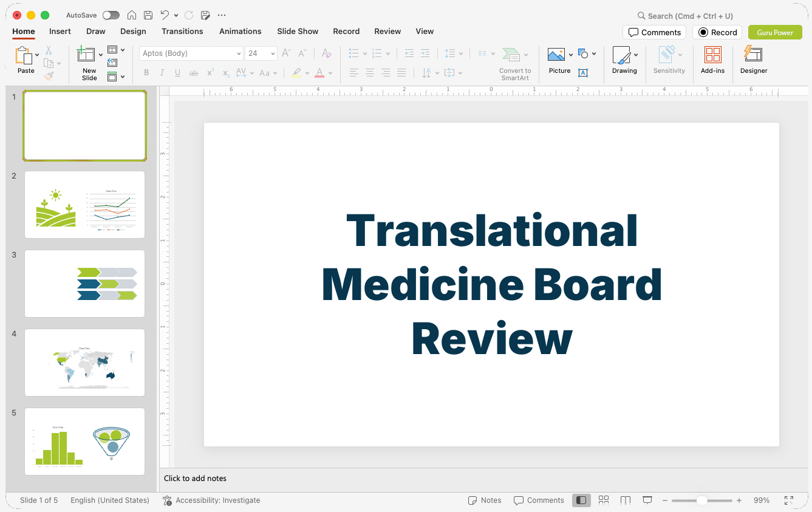Click the Save icon in title bar
The height and width of the screenshot is (512, 812).
click(x=148, y=15)
